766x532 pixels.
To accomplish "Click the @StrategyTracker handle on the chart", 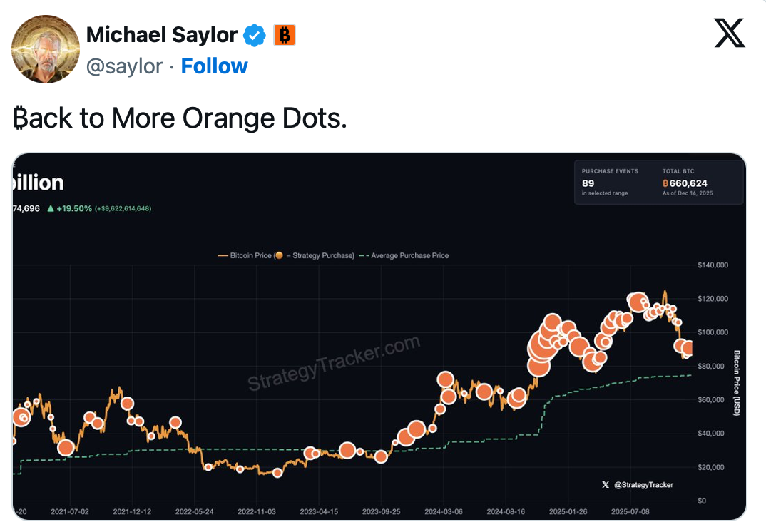I will point(645,484).
